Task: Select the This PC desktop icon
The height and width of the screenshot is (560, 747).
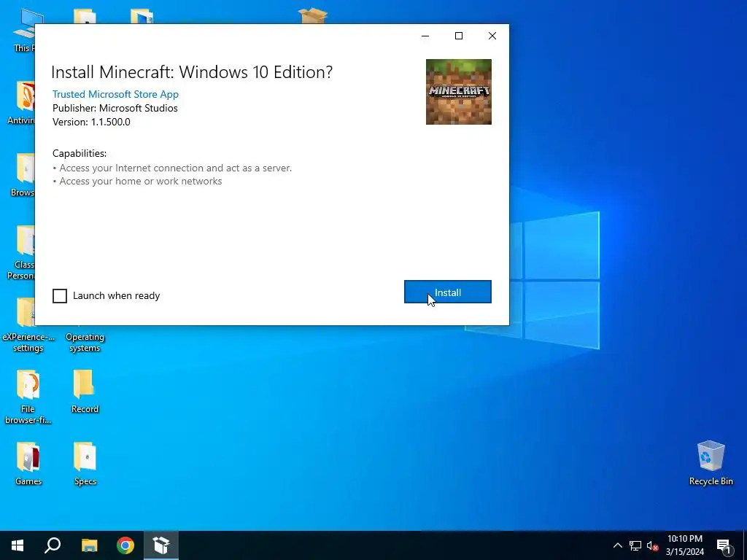Action: (23, 29)
